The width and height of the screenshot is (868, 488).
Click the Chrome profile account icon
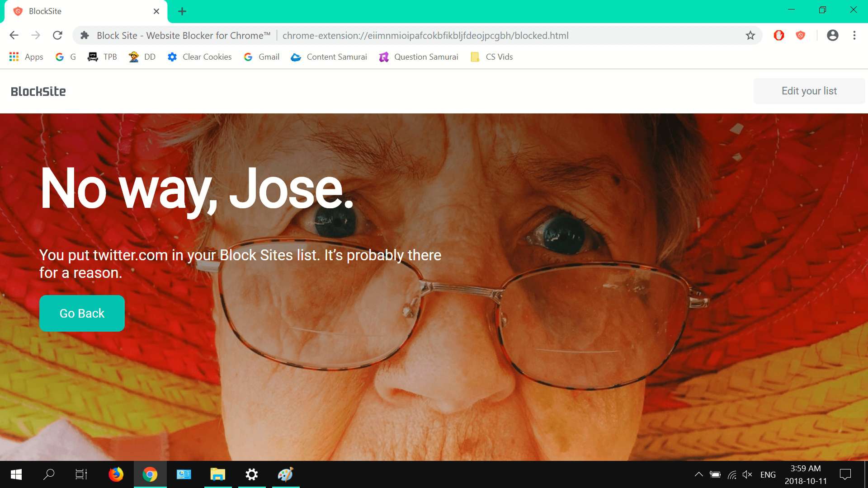[x=832, y=35]
